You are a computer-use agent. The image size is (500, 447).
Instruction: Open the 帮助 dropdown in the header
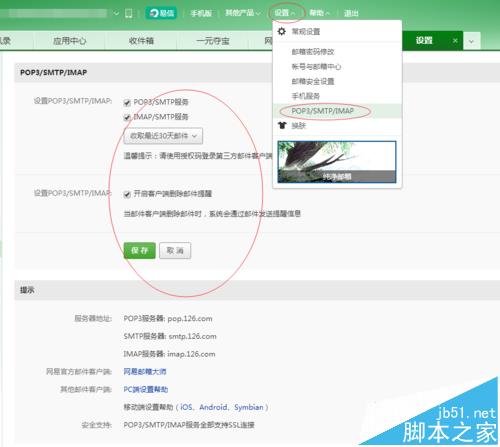coord(319,13)
